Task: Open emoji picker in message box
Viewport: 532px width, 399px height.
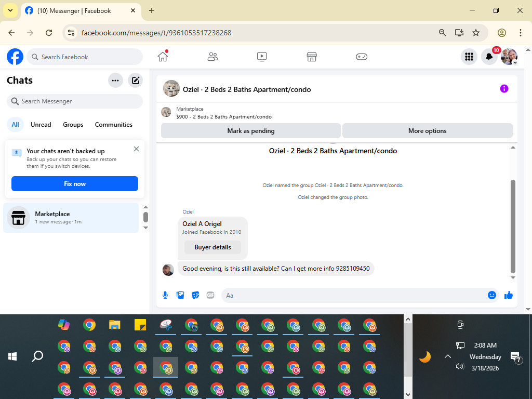Action: 491,295
